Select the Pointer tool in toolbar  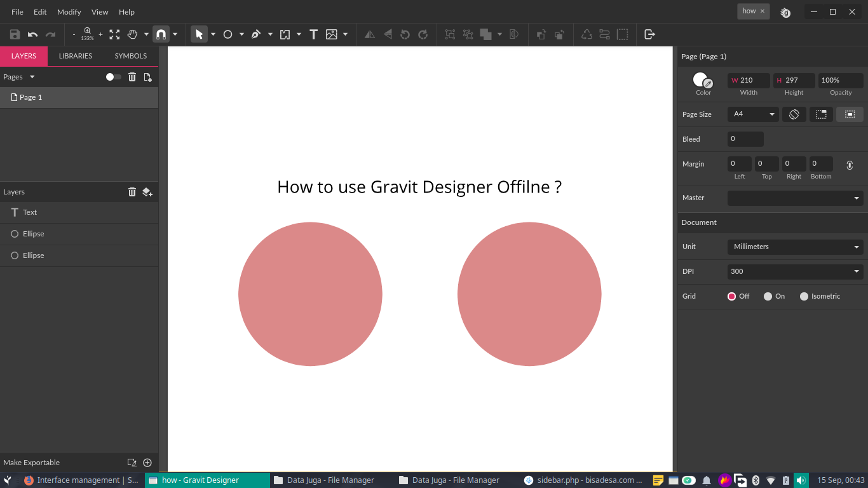200,34
